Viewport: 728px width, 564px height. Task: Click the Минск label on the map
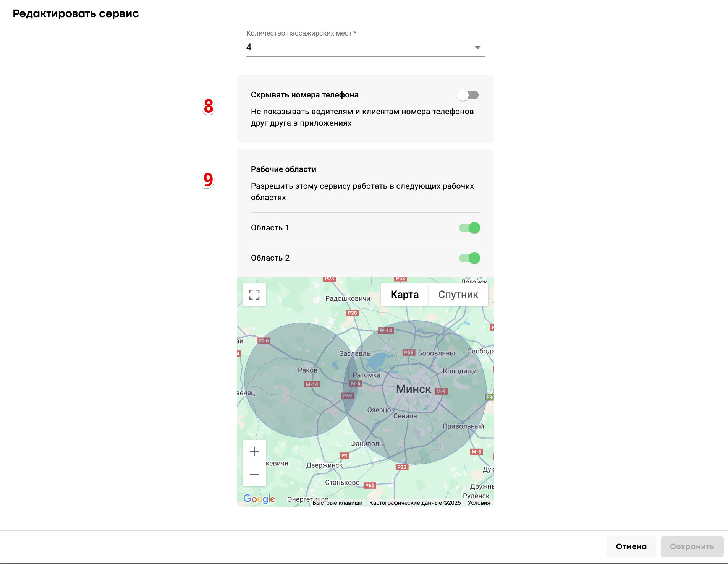414,389
